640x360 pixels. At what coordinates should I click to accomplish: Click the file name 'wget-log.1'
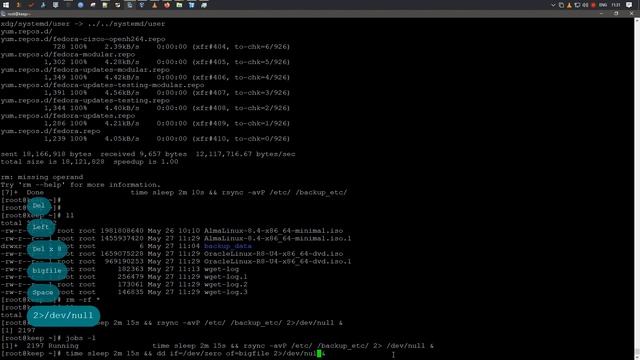click(x=226, y=277)
